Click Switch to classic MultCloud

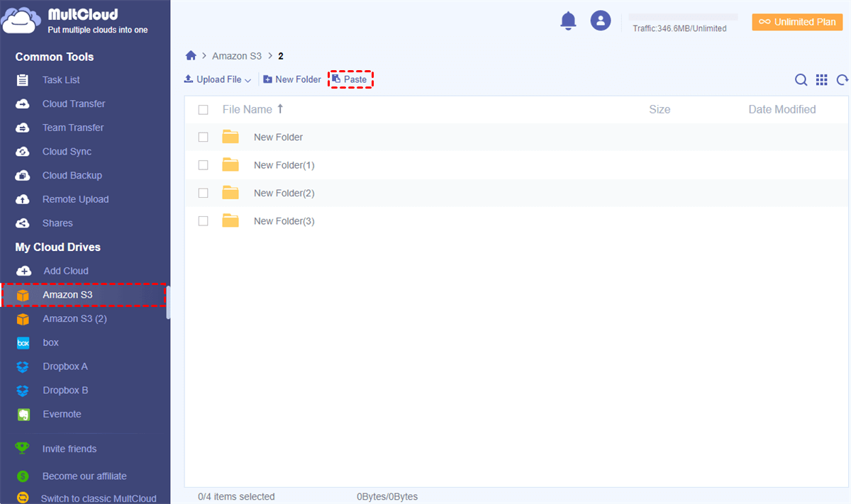click(x=99, y=498)
